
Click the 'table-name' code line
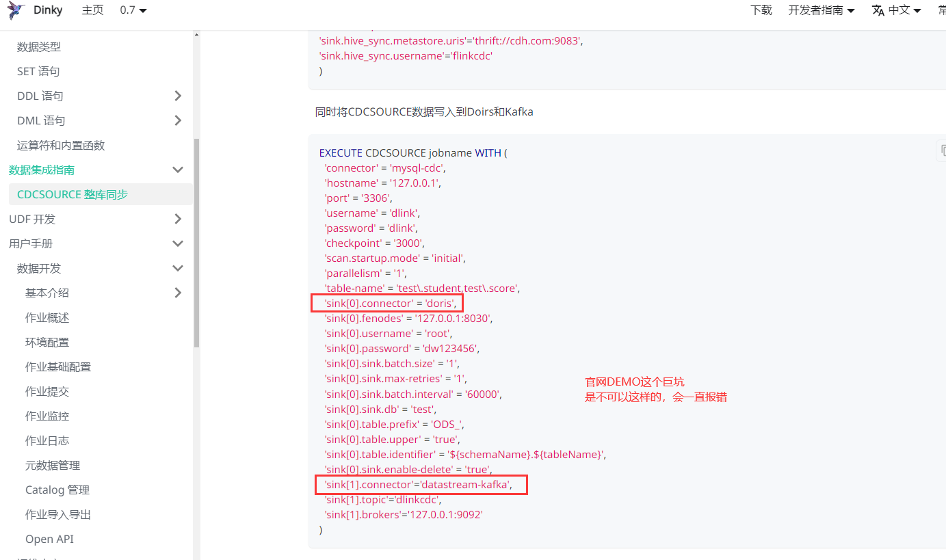422,289
